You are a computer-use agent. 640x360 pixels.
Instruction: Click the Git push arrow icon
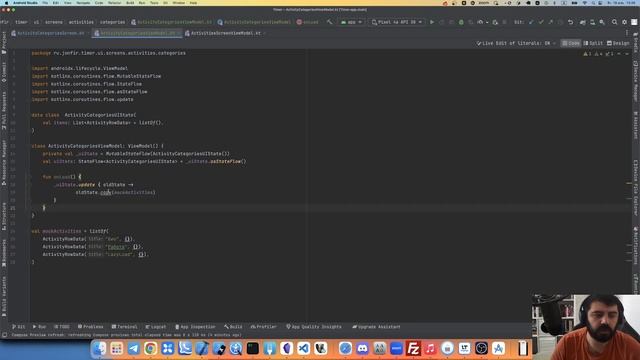click(551, 22)
